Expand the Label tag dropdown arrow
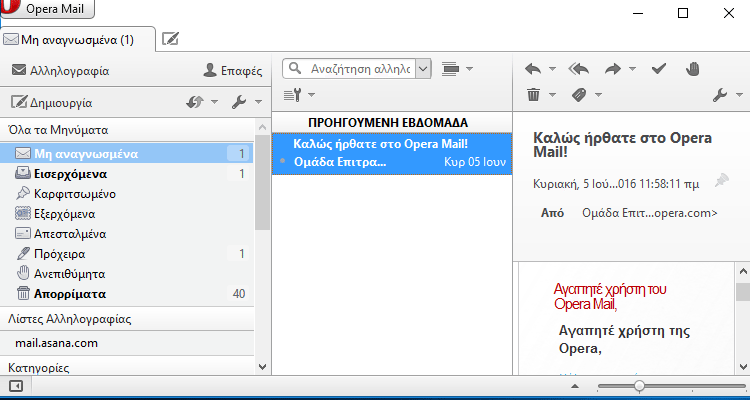The width and height of the screenshot is (750, 400). tap(598, 95)
